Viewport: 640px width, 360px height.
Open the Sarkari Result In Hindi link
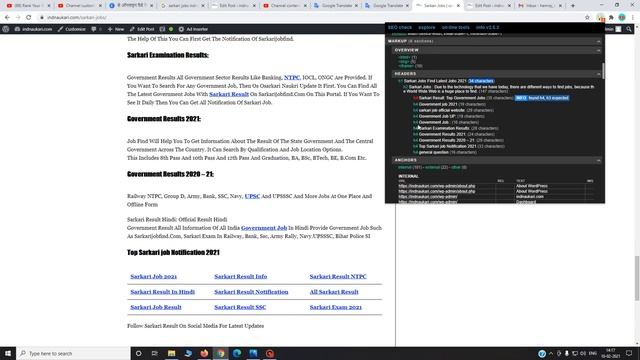tap(162, 292)
